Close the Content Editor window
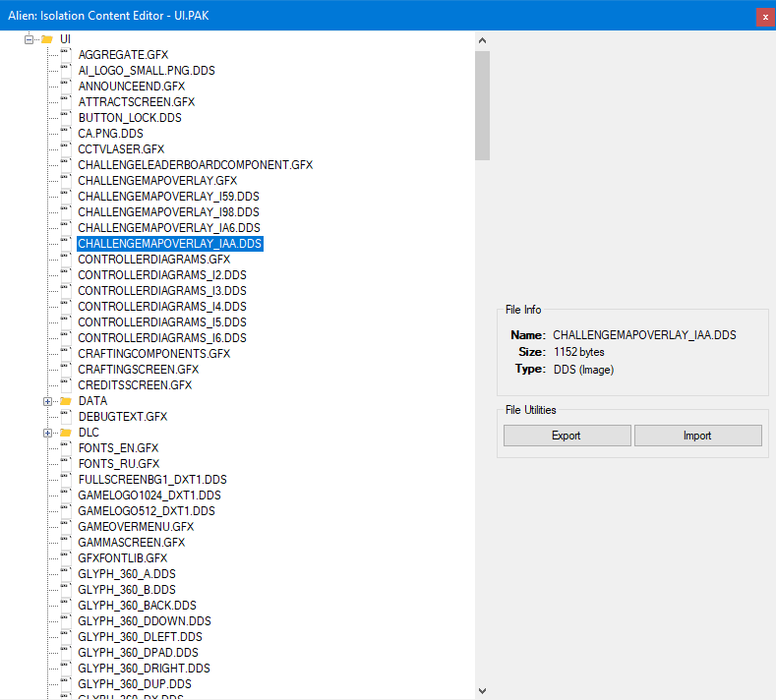The image size is (776, 700). [x=765, y=17]
